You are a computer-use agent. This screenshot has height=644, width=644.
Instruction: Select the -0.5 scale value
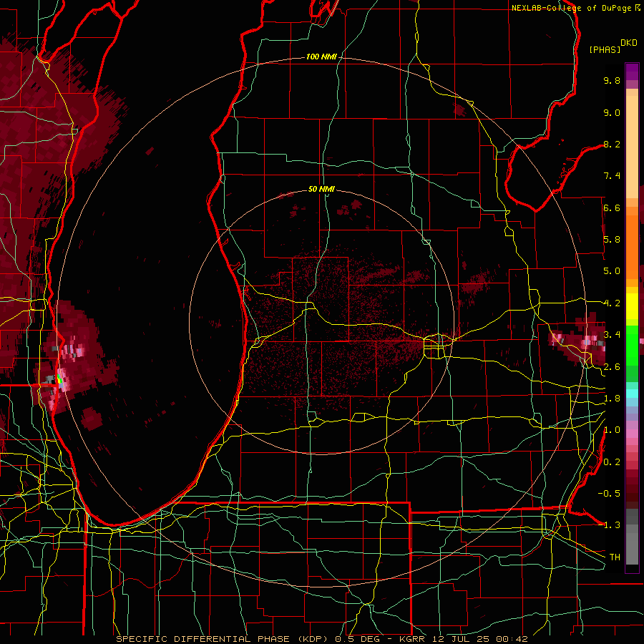point(609,494)
